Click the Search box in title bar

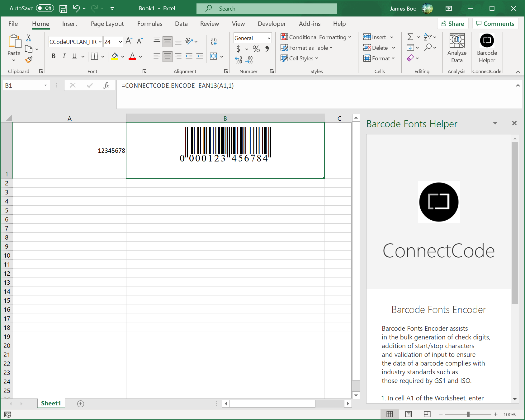(x=267, y=9)
